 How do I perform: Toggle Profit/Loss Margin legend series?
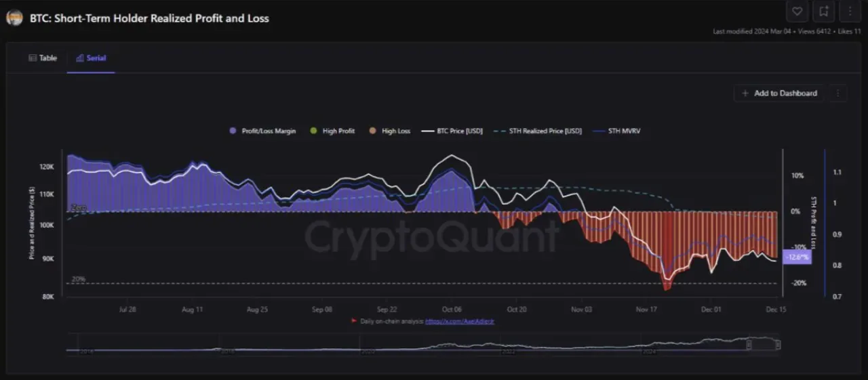click(262, 131)
